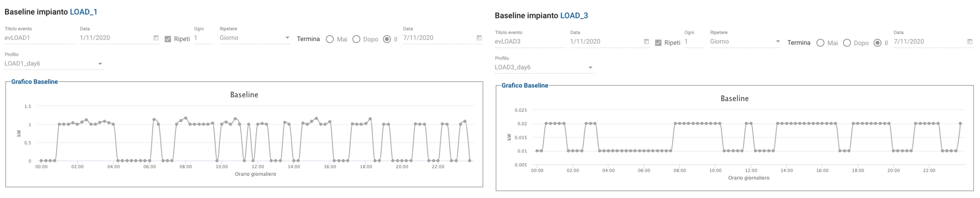Expand Ripetere Giorno dropdown for LOAD_1
The image size is (980, 198).
[287, 38]
